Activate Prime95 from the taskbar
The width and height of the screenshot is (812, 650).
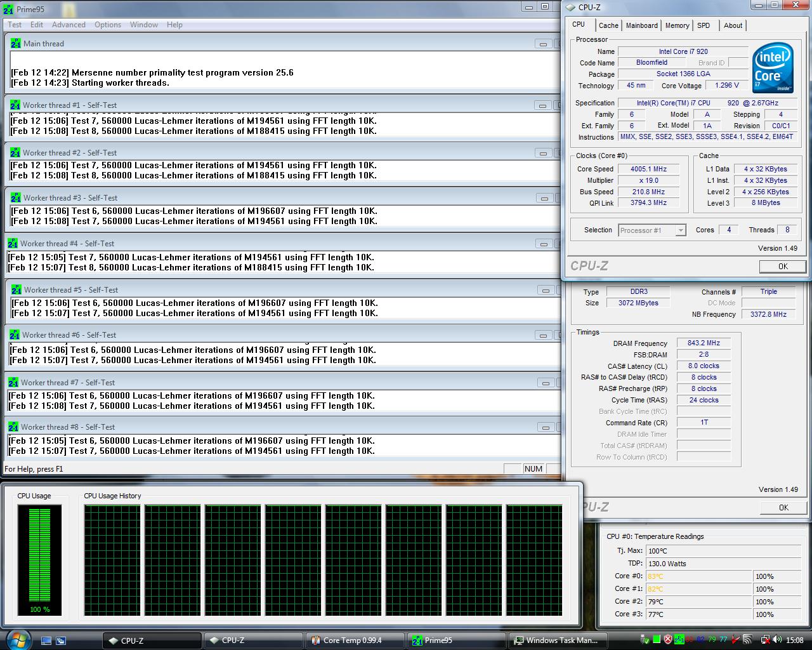coord(455,640)
